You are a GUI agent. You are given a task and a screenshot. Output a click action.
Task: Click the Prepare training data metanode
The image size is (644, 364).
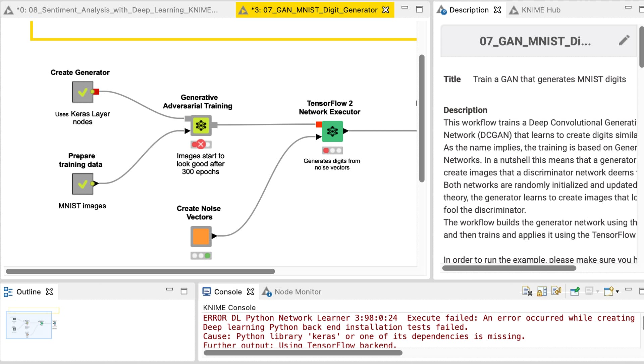click(x=83, y=184)
